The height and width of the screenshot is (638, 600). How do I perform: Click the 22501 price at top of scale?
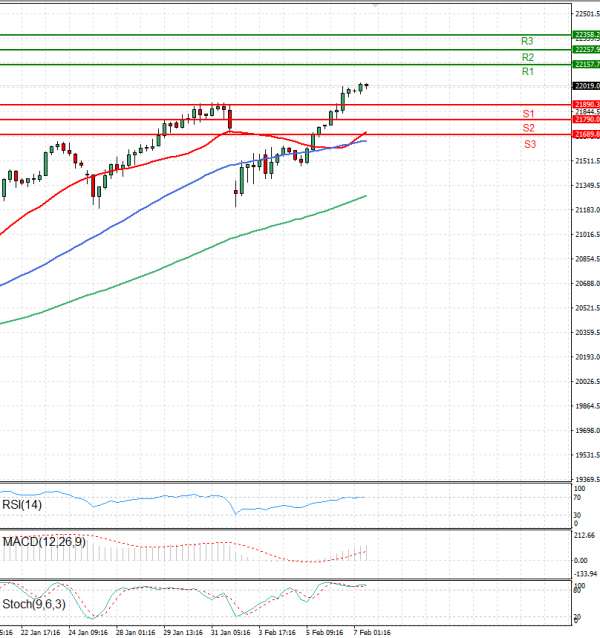coord(586,13)
